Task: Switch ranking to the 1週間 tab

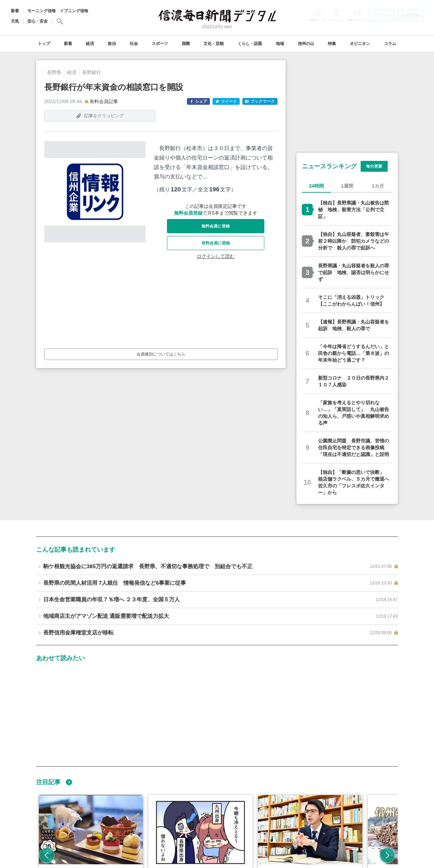Action: (347, 186)
